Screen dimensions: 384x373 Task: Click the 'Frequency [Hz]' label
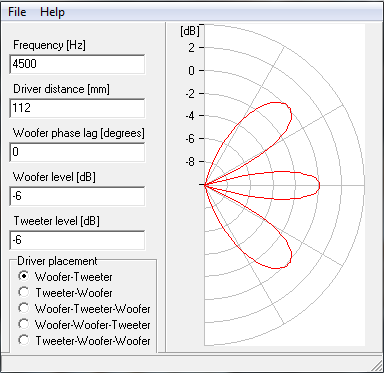49,45
